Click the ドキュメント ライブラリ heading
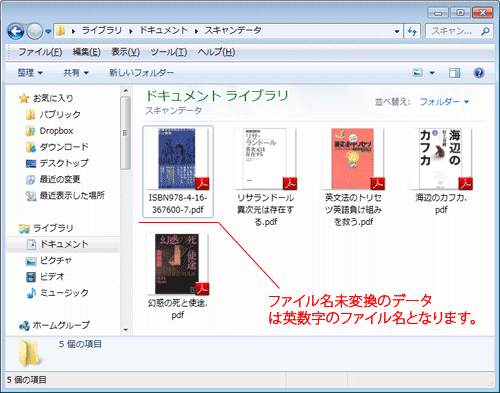 point(217,96)
